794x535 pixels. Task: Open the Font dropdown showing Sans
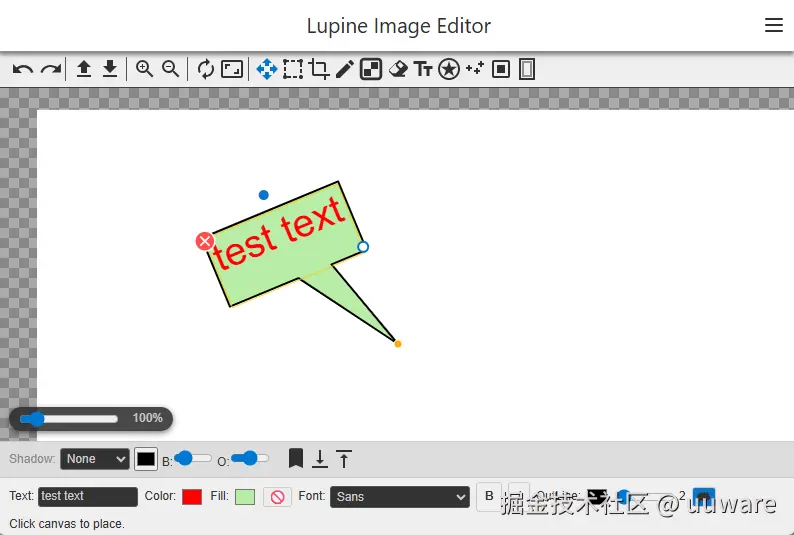[x=400, y=497]
